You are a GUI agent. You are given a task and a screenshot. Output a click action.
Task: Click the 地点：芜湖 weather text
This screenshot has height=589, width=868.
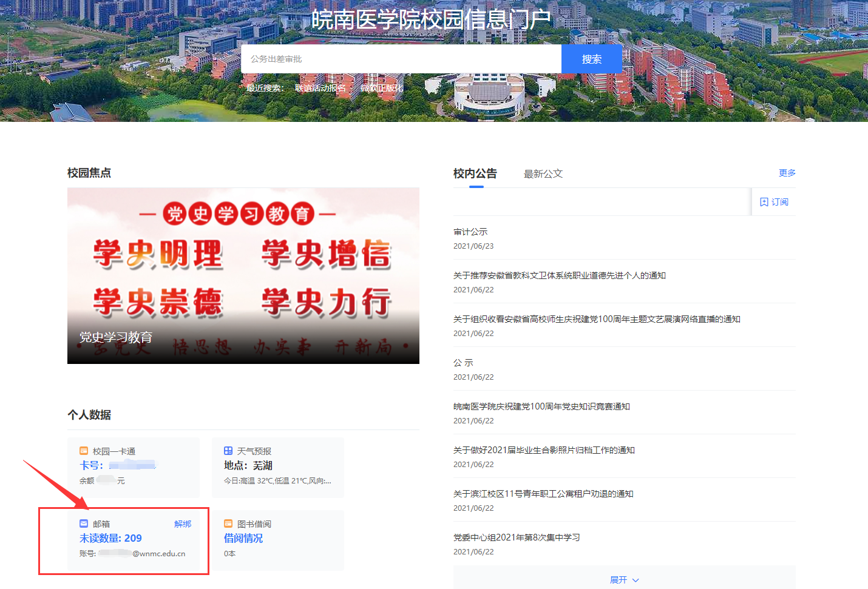click(248, 465)
